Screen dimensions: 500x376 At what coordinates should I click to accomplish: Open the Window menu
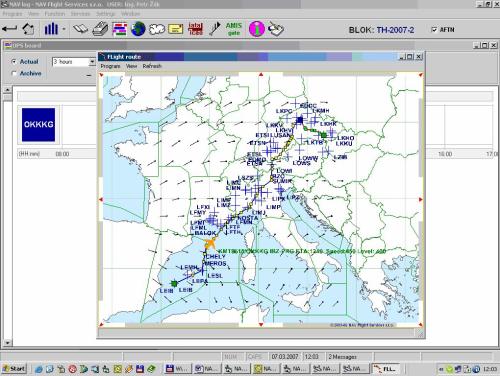click(130, 14)
